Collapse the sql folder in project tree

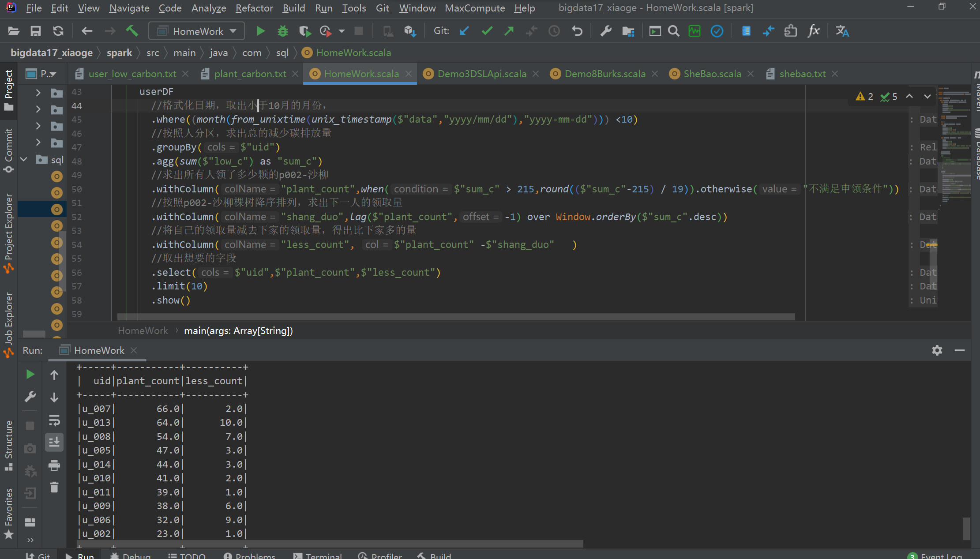[24, 160]
